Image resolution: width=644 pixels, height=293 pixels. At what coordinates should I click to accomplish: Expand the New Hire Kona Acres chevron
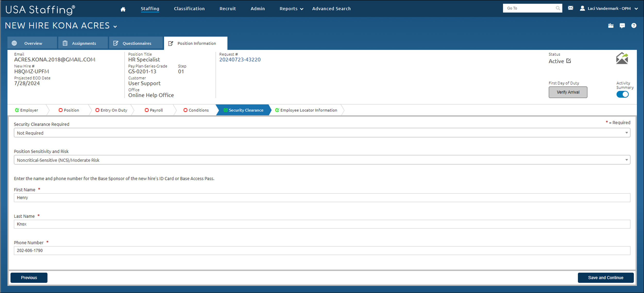115,27
